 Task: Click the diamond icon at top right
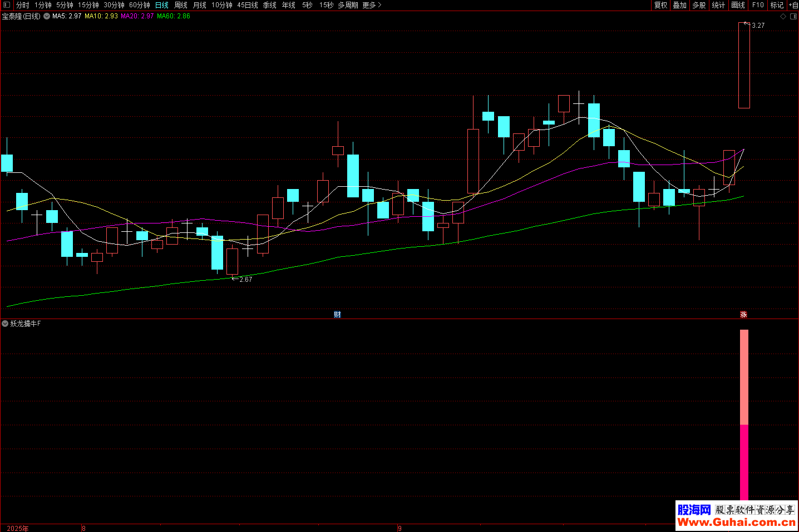pyautogui.click(x=783, y=17)
